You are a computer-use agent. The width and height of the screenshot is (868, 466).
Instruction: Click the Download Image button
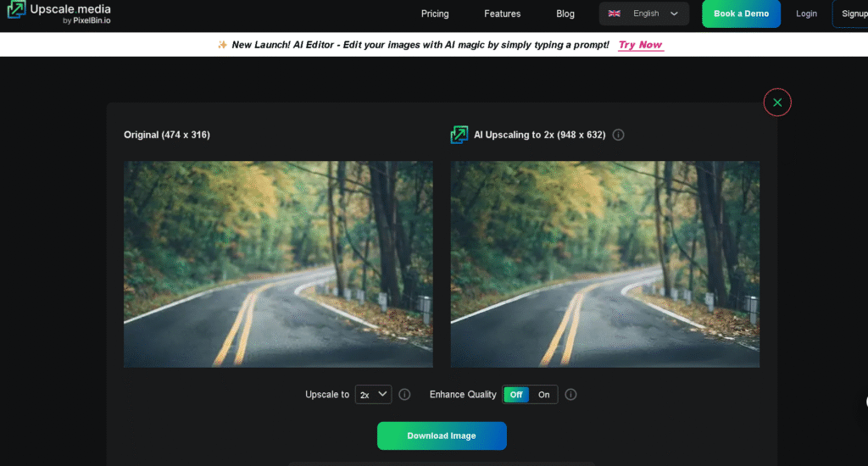(x=442, y=435)
